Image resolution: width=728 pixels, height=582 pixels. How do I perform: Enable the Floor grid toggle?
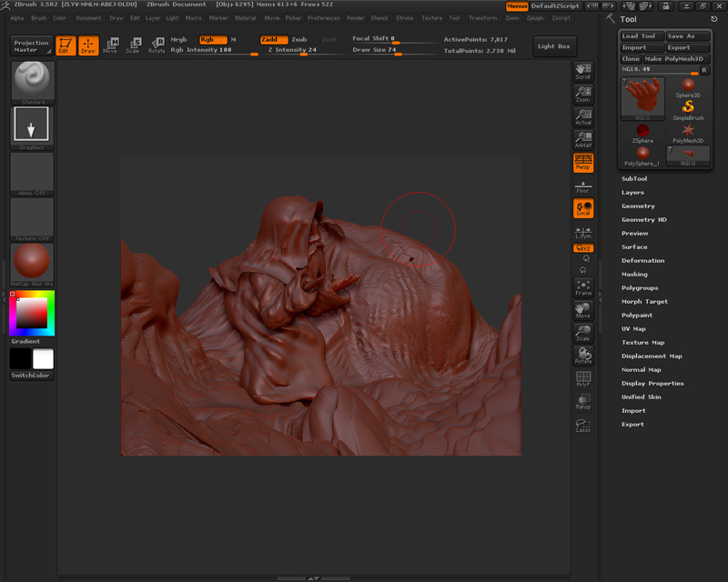click(x=583, y=186)
